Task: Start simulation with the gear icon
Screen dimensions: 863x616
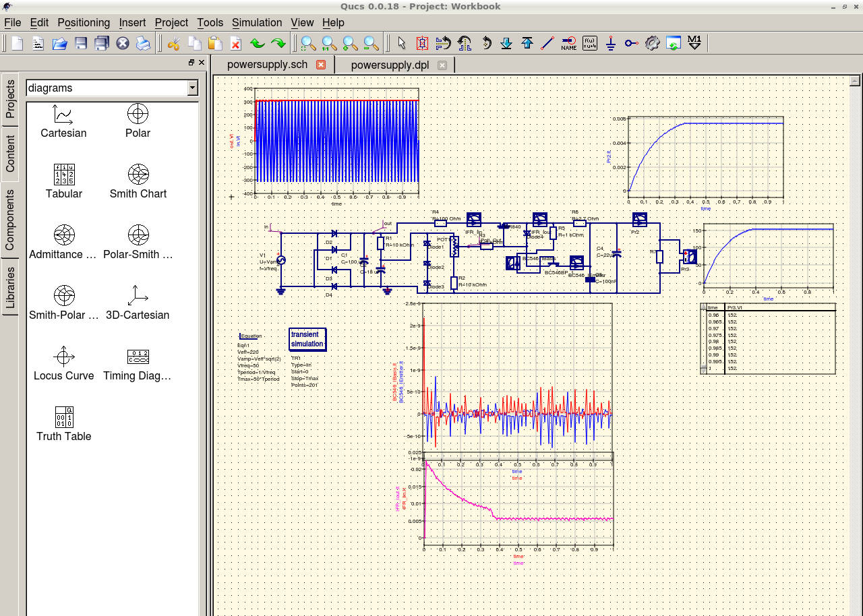Action: (x=652, y=44)
